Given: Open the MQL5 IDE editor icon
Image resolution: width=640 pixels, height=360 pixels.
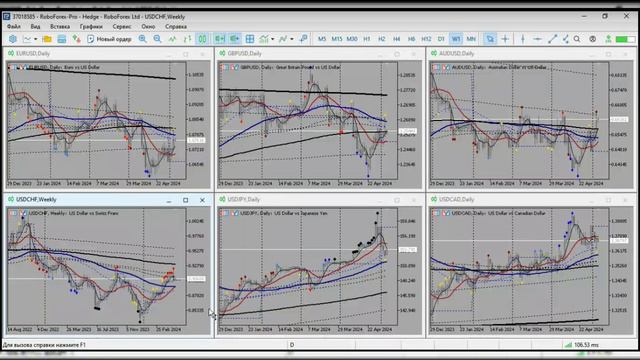Looking at the screenshot, I should click(x=13, y=39).
